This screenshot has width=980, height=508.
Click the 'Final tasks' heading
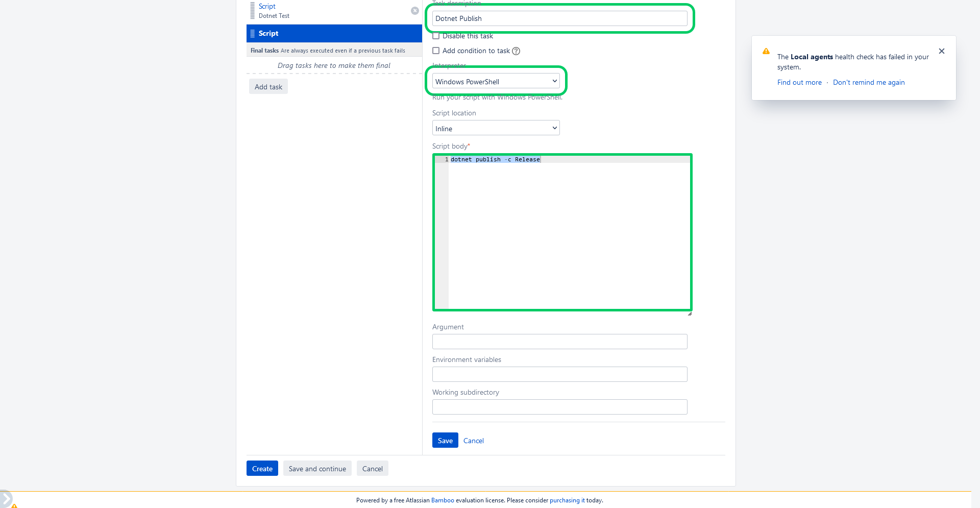pyautogui.click(x=264, y=51)
